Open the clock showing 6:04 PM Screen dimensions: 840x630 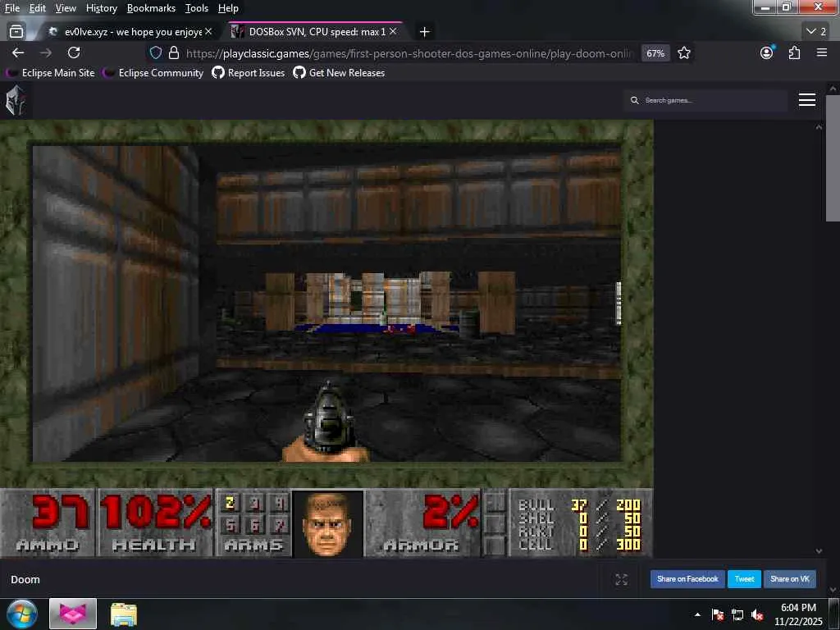pos(798,614)
